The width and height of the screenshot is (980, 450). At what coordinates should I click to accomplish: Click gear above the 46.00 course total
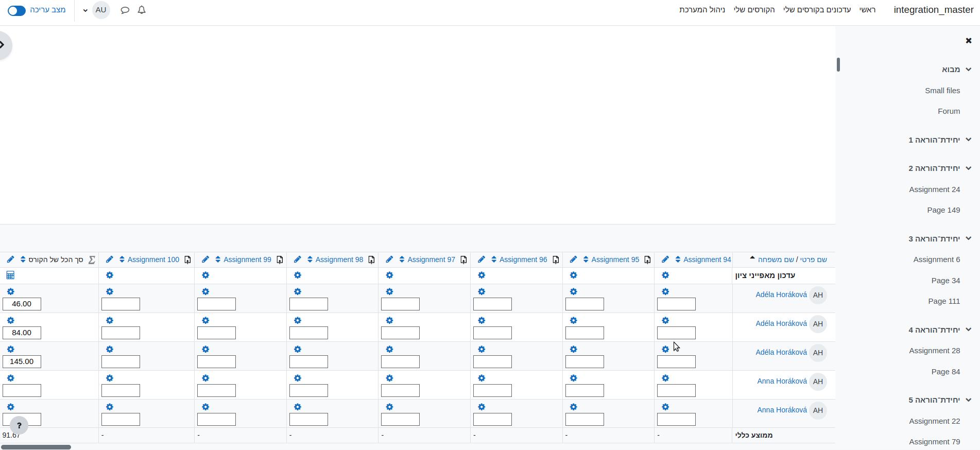point(10,292)
